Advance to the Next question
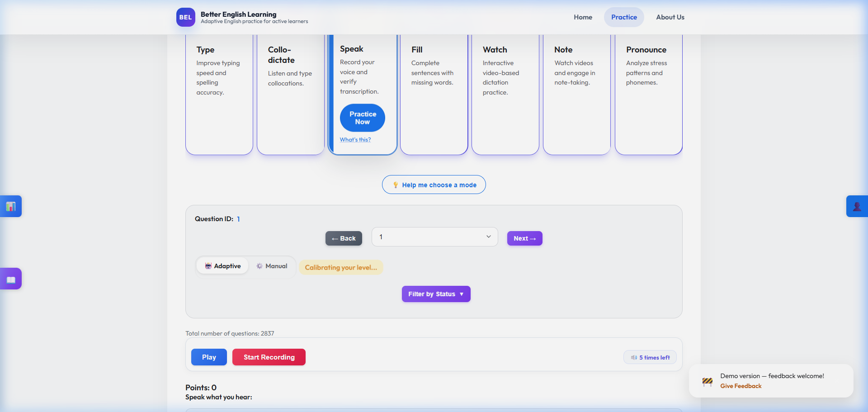 click(x=525, y=238)
